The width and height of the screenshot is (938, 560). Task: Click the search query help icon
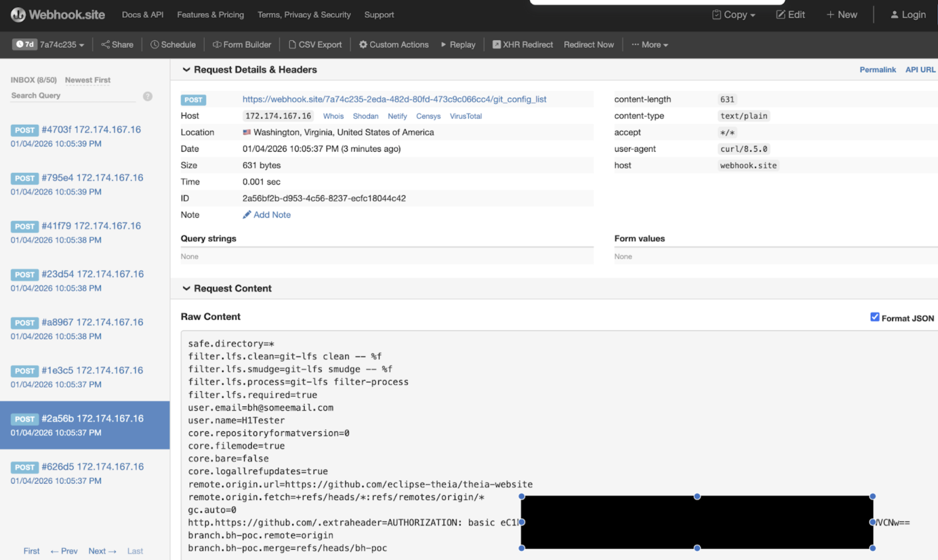[x=148, y=96]
